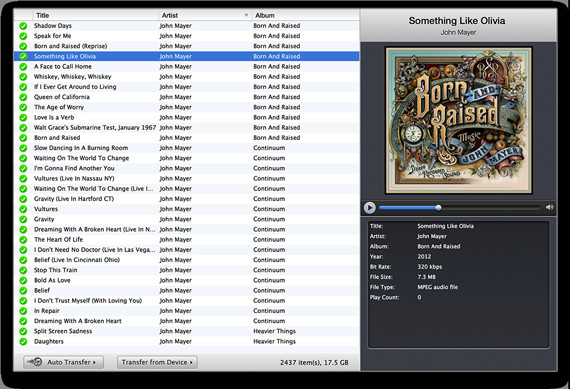Sort by the Artist column header
This screenshot has height=389, width=570.
click(x=205, y=15)
